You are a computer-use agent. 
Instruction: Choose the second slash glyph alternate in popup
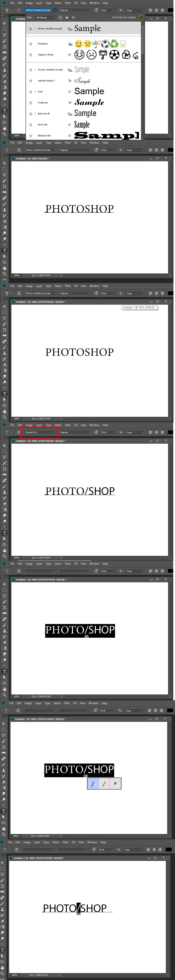[x=104, y=784]
